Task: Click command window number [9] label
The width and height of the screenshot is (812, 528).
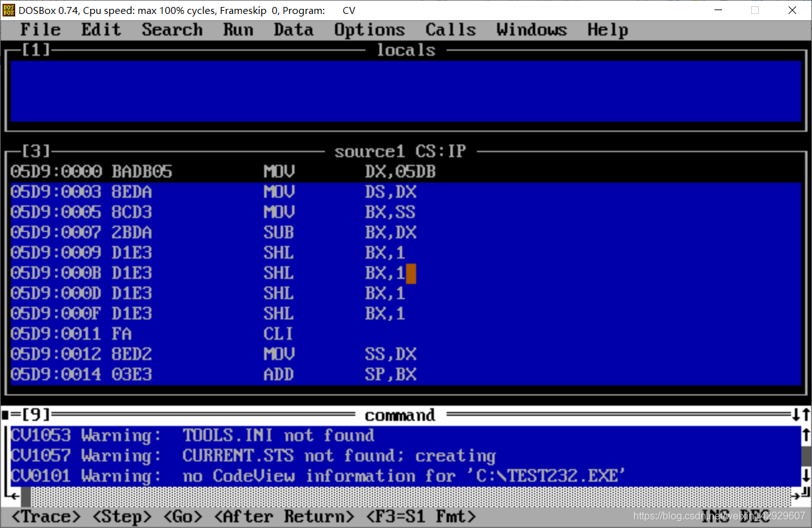Action: pos(35,415)
